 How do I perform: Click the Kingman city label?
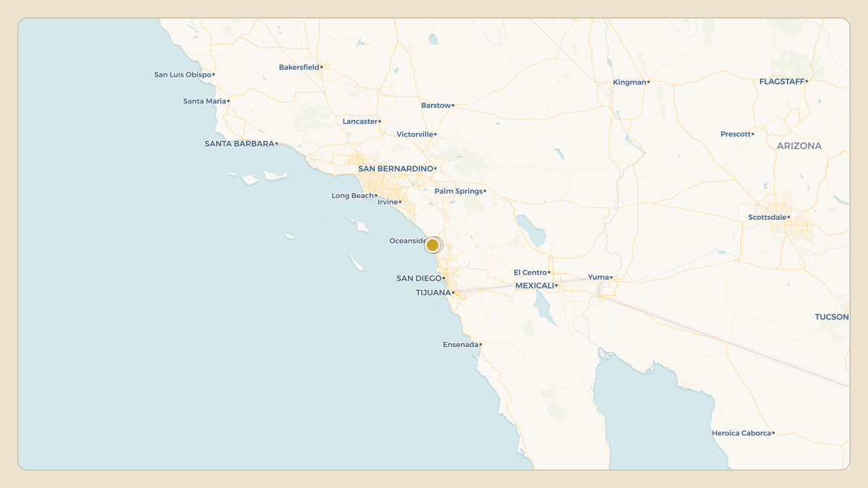click(x=629, y=82)
